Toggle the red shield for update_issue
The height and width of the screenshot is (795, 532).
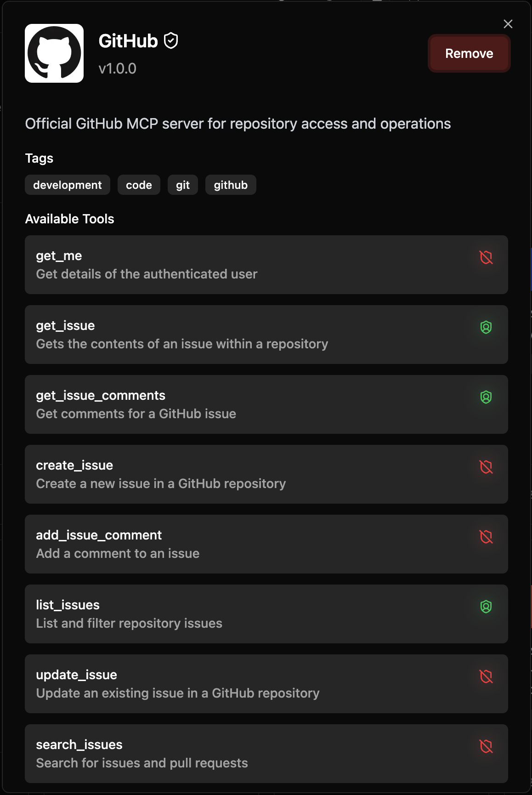(486, 676)
